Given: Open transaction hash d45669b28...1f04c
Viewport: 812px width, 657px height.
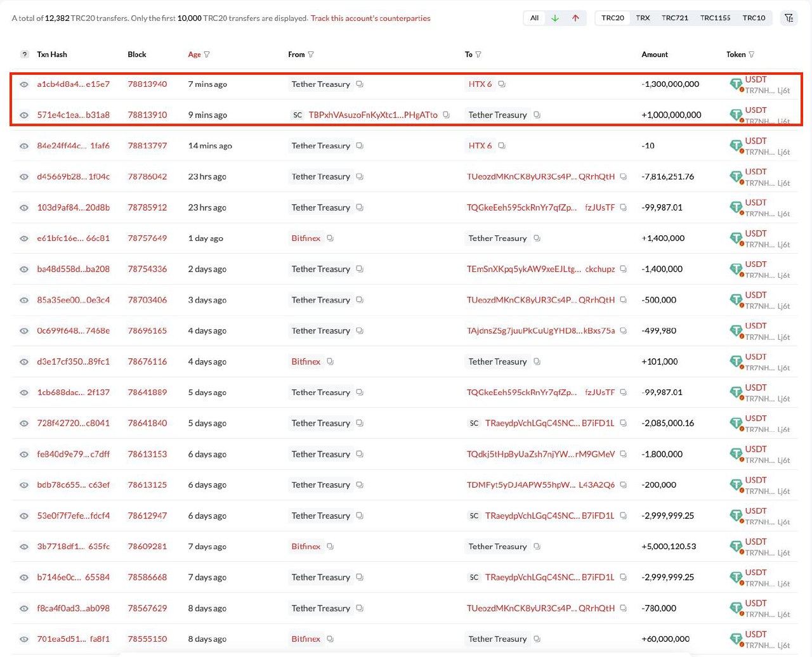Looking at the screenshot, I should tap(73, 176).
